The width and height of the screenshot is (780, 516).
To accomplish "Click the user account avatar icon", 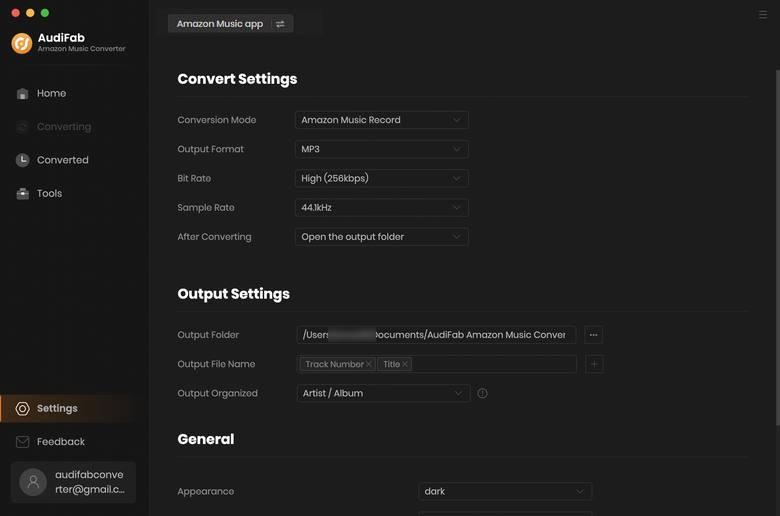I will (x=33, y=482).
